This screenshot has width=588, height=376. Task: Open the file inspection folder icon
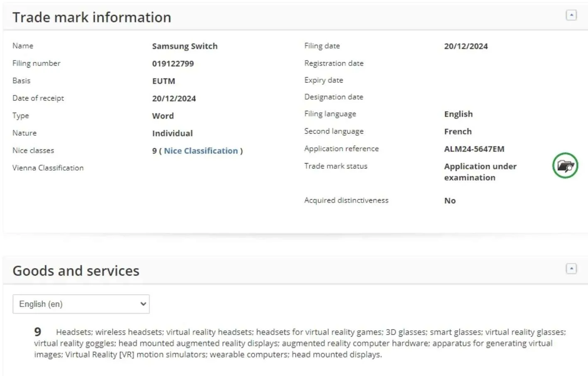(x=565, y=166)
